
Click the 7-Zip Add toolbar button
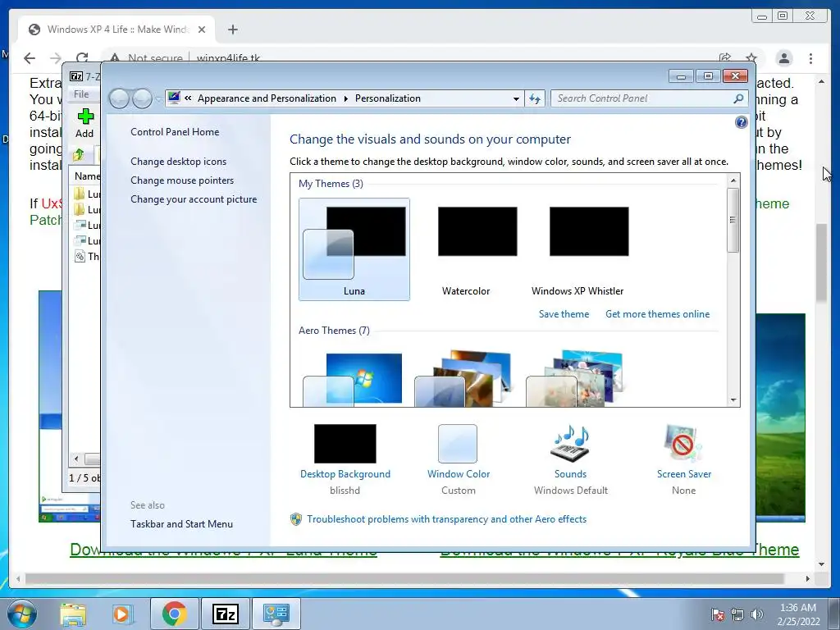(x=84, y=123)
